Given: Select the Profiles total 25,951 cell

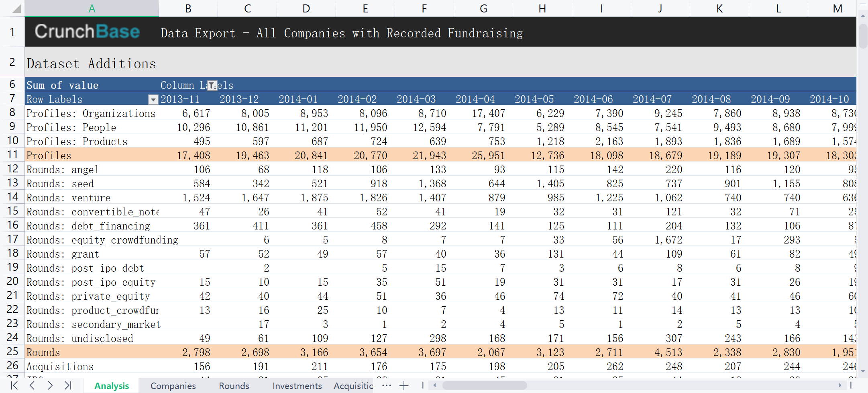Looking at the screenshot, I should tap(483, 156).
